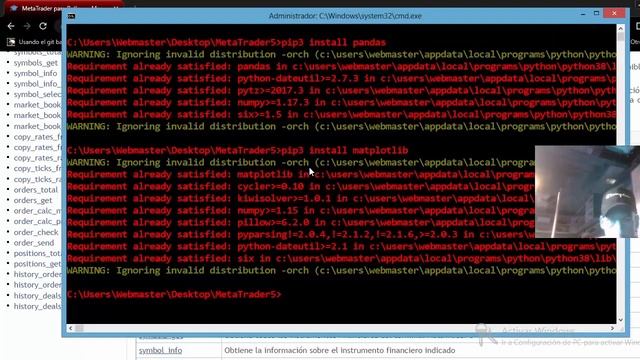Click 'Requirement already satisfied: pillow' line

[x=301, y=222]
